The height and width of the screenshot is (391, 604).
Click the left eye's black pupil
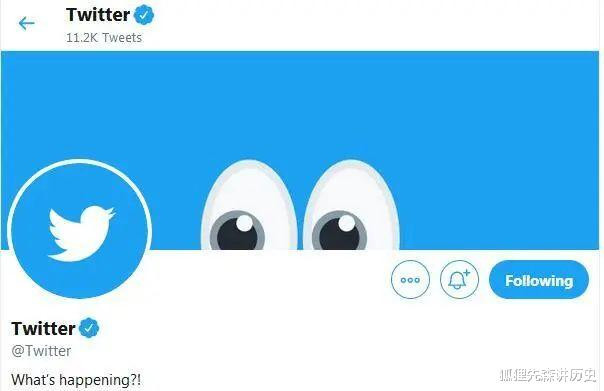point(236,233)
